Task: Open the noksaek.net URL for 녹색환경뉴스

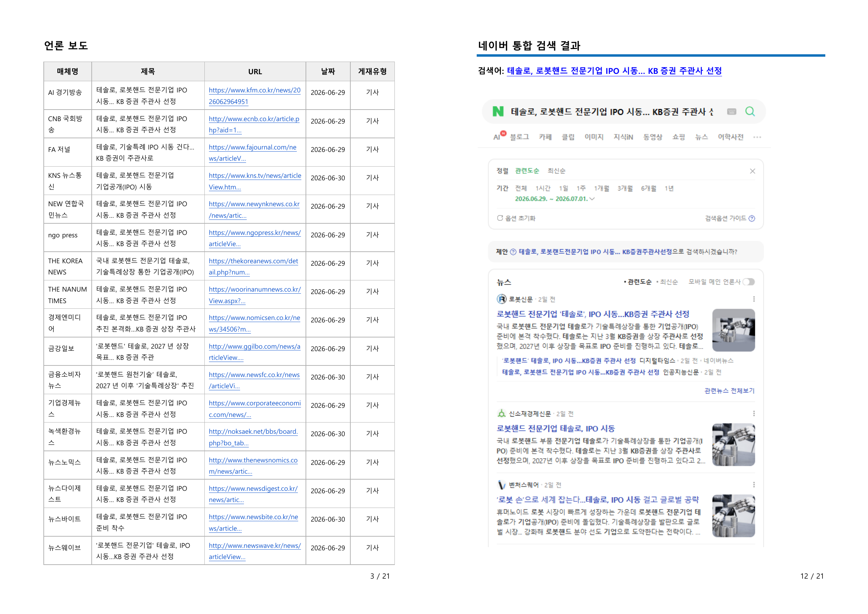Action: point(253,437)
